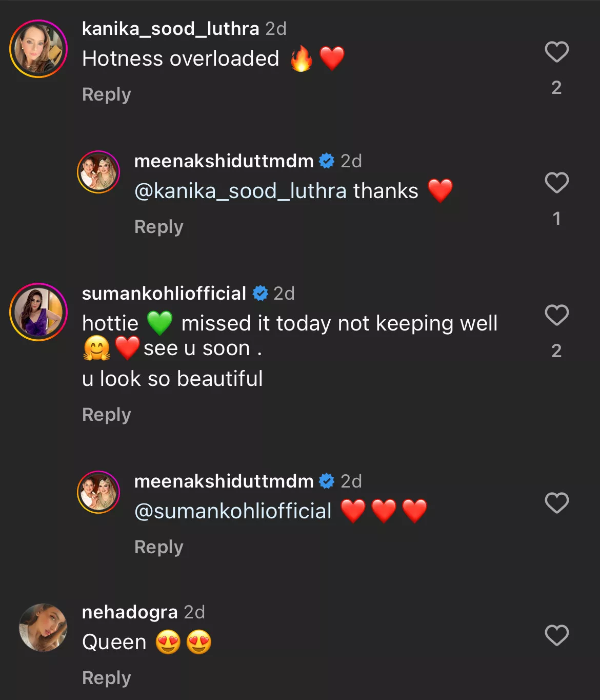Like meenakshiduttmdm's thanks reply
600x700 pixels.
pyautogui.click(x=556, y=183)
